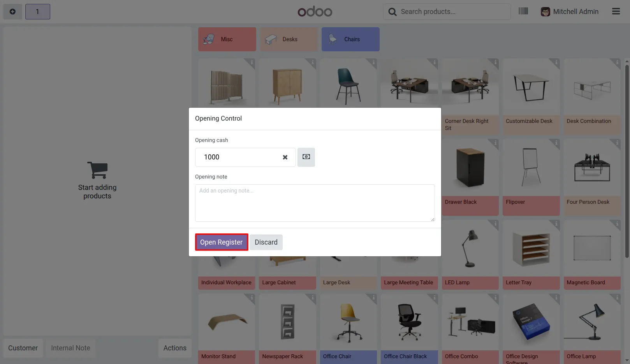Click into the opening note text area
The height and width of the screenshot is (364, 630).
point(315,203)
